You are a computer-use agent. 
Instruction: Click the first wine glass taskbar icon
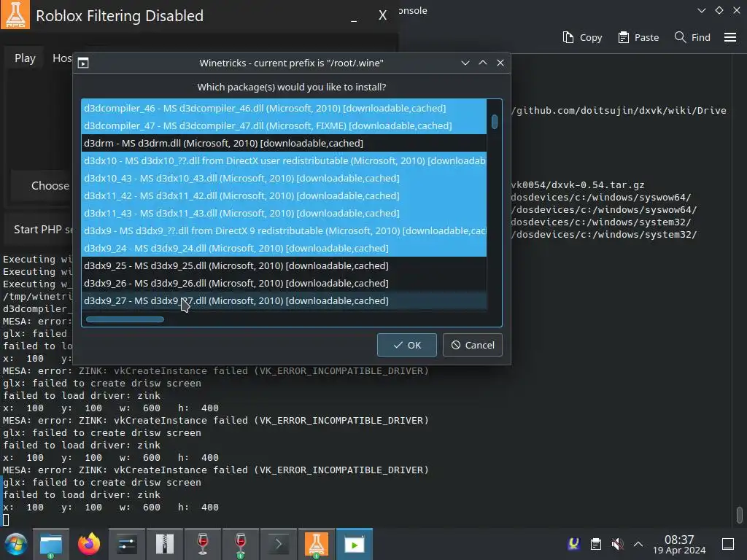click(203, 544)
